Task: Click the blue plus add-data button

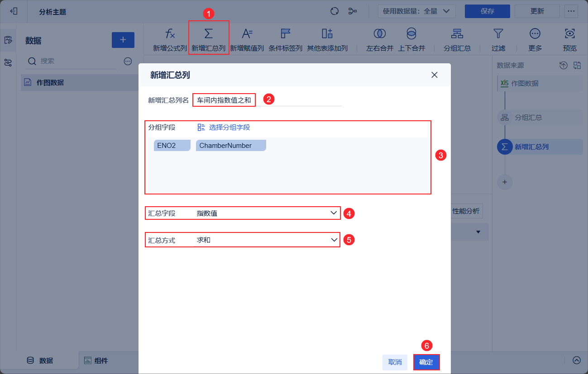Action: [x=123, y=40]
